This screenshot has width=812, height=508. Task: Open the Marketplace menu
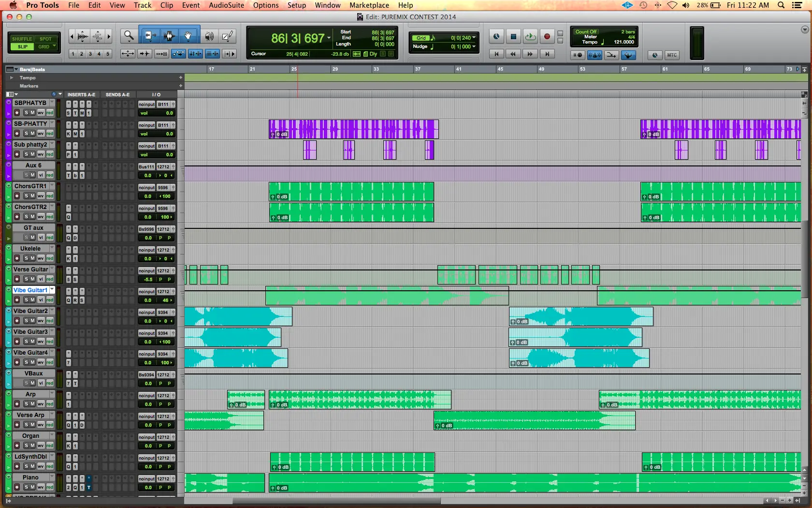tap(369, 5)
